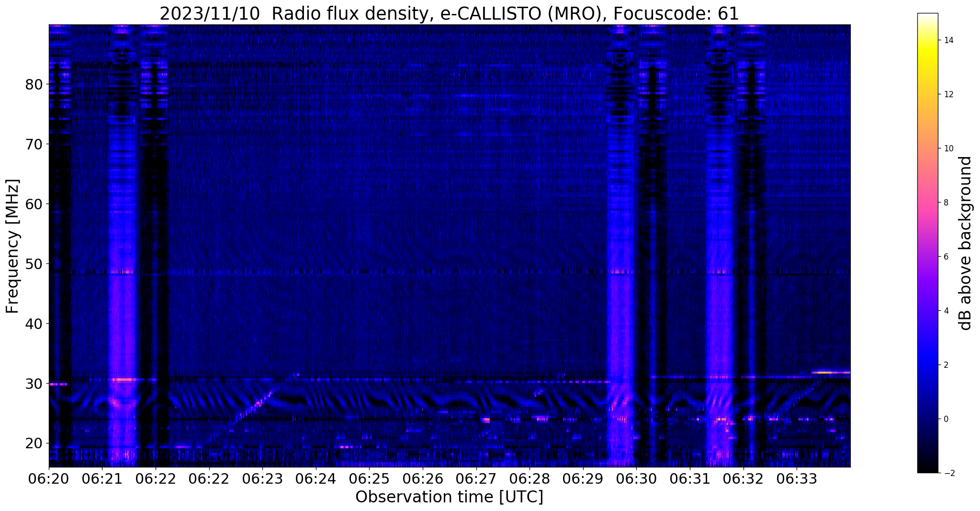Screen dimensions: 980x511
Task: Click the 06:31 time tick label
Action: coord(690,479)
